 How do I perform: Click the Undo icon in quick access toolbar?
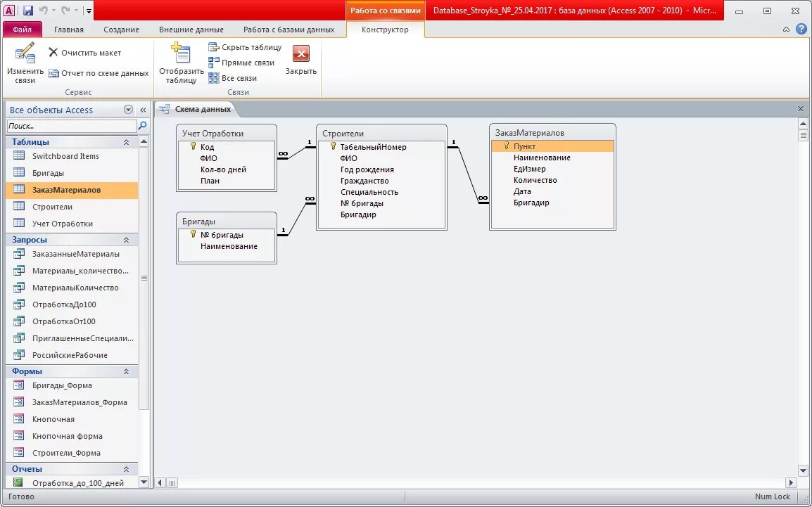coord(44,11)
